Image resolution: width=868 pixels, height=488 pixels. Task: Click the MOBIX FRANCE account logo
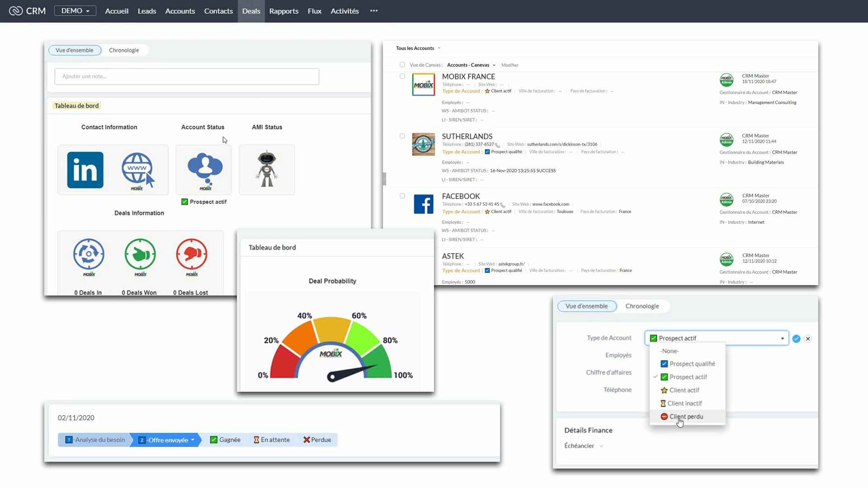coord(424,84)
